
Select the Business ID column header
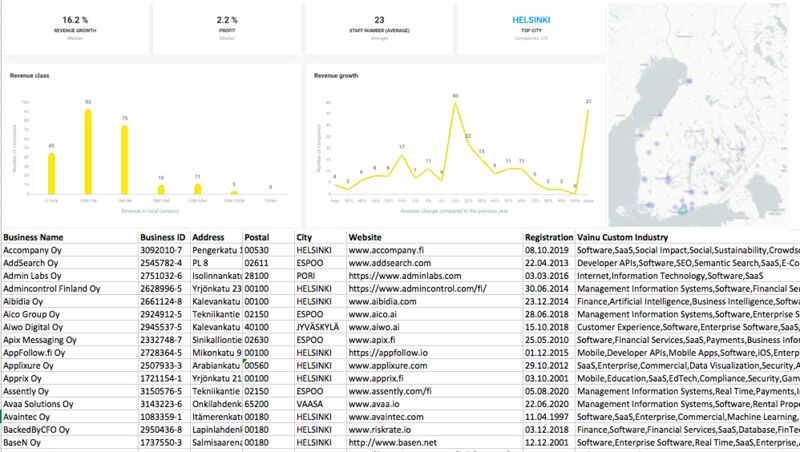(x=163, y=237)
